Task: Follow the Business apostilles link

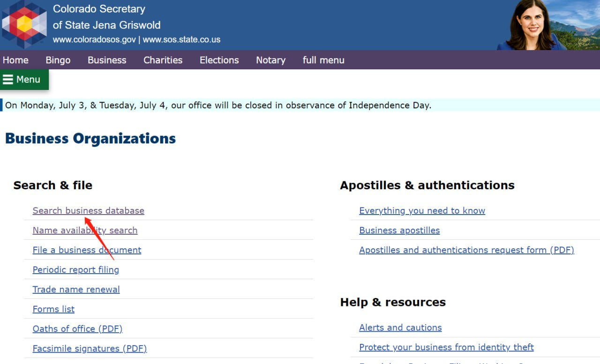Action: [x=399, y=230]
